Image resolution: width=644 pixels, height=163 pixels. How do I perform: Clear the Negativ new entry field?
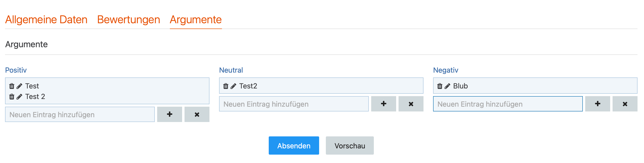tap(625, 104)
